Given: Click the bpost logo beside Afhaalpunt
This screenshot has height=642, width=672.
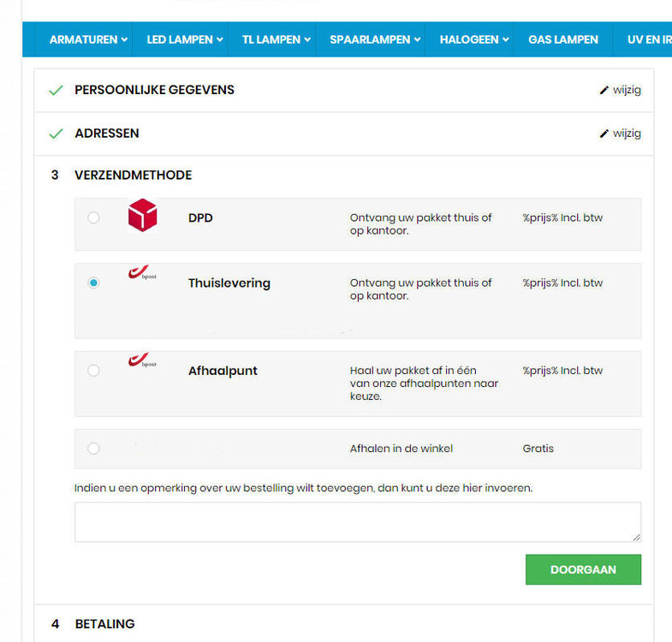Looking at the screenshot, I should (141, 361).
